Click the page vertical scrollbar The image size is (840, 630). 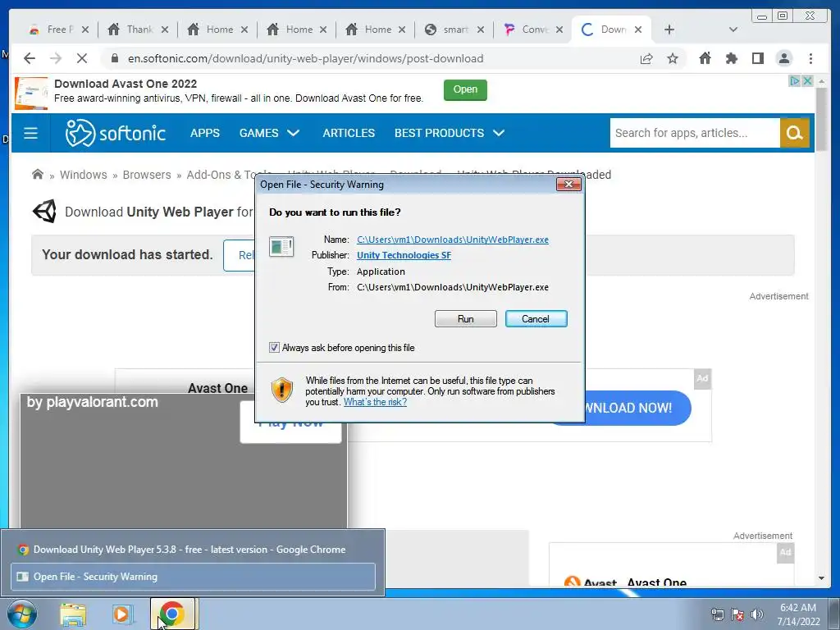click(x=821, y=119)
